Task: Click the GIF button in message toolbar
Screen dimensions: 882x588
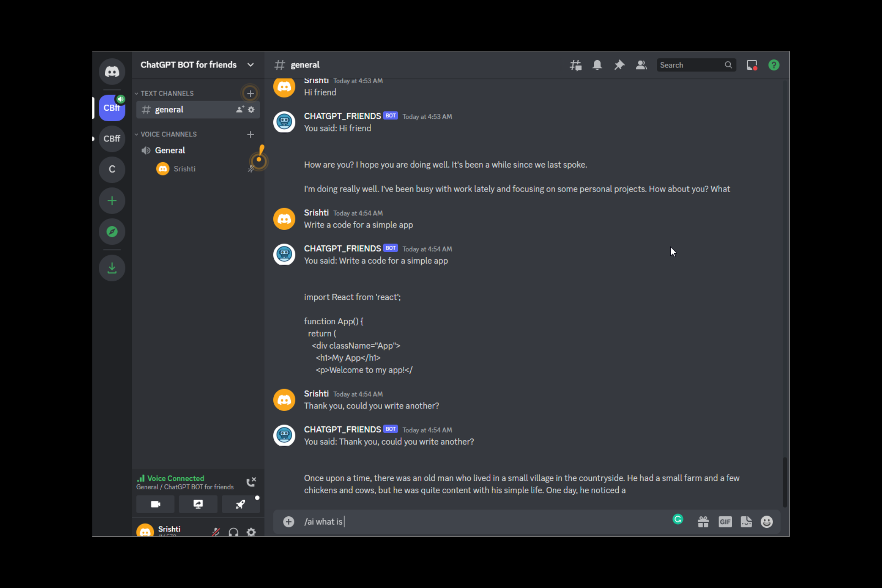Action: coord(724,522)
